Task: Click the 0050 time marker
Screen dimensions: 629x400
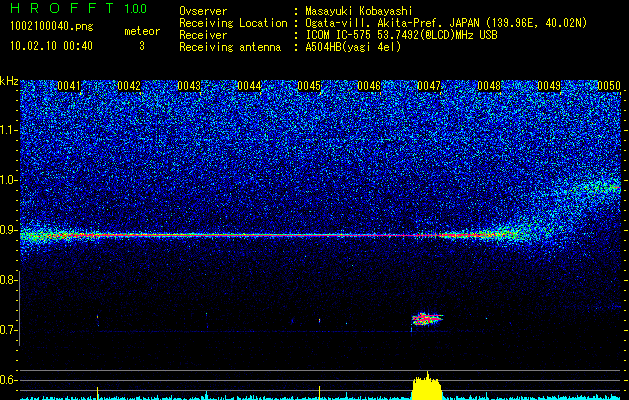Action: tap(609, 86)
